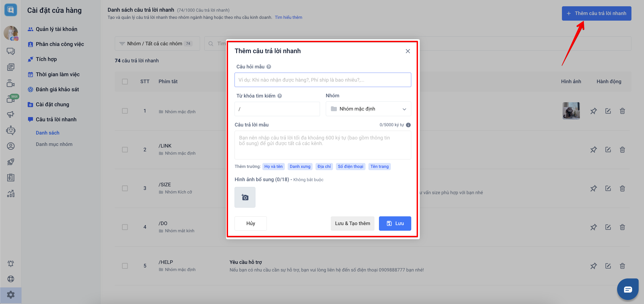Open chatbot robot icon in sidebar
This screenshot has width=644, height=304.
click(11, 130)
